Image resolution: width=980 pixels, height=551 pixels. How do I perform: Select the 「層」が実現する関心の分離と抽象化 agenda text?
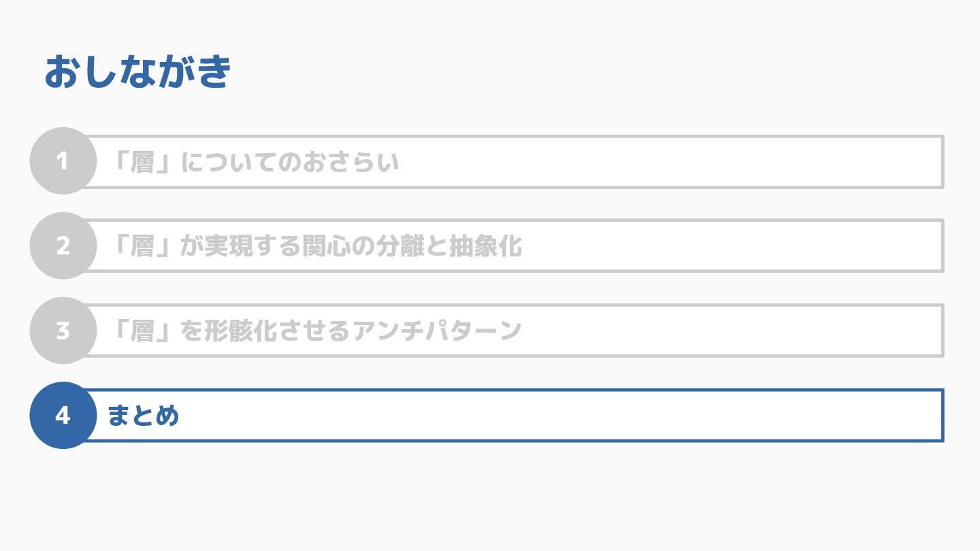(316, 246)
